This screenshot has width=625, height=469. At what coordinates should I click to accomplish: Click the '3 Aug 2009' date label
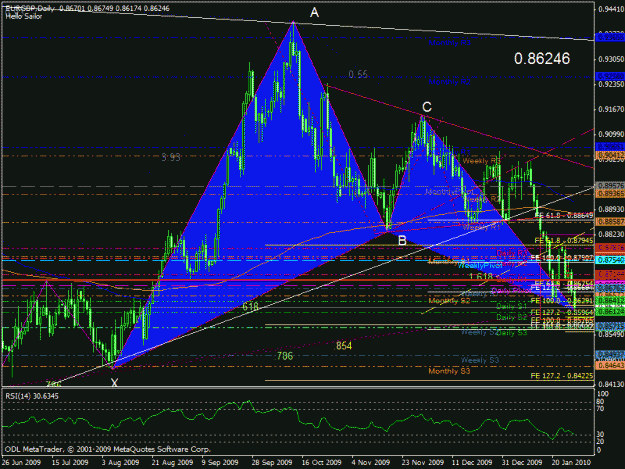coord(120,462)
